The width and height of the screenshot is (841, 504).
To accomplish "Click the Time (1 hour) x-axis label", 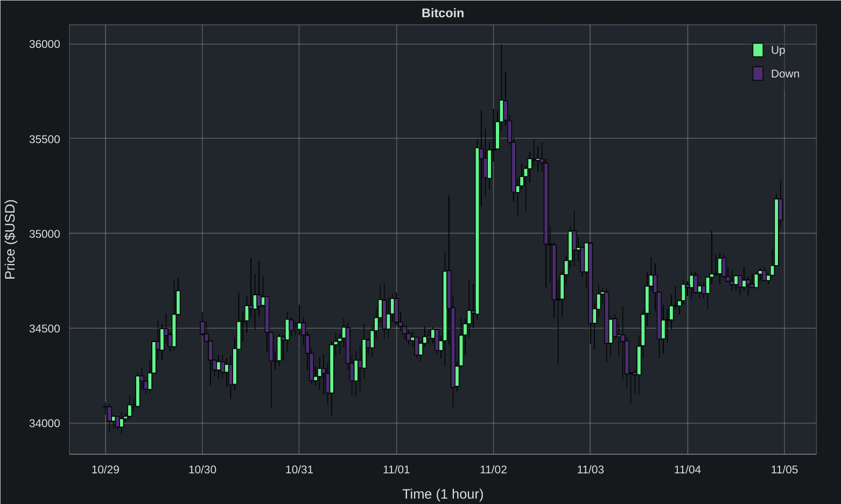I will [x=443, y=494].
